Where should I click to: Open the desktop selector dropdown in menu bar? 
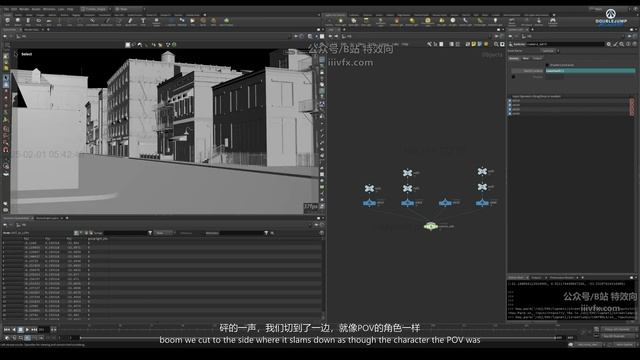tap(96, 9)
